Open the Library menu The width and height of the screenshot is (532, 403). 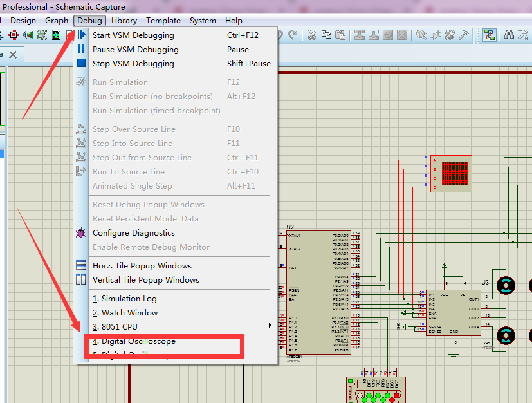click(x=124, y=21)
